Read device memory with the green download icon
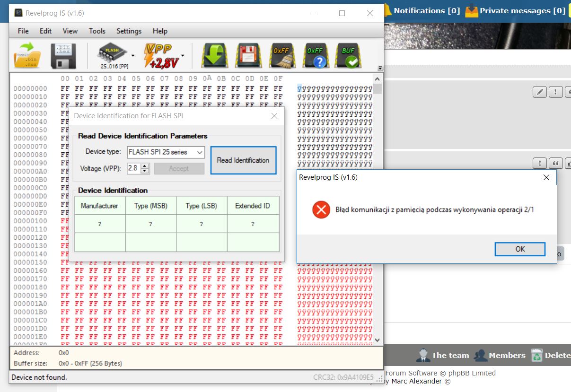The height and width of the screenshot is (392, 571). click(214, 54)
